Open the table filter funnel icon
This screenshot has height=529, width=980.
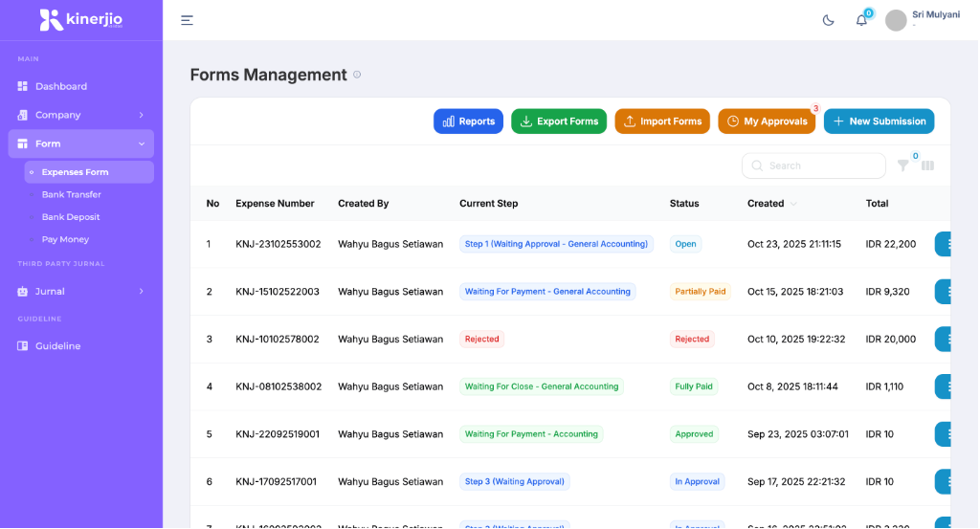[x=903, y=165]
